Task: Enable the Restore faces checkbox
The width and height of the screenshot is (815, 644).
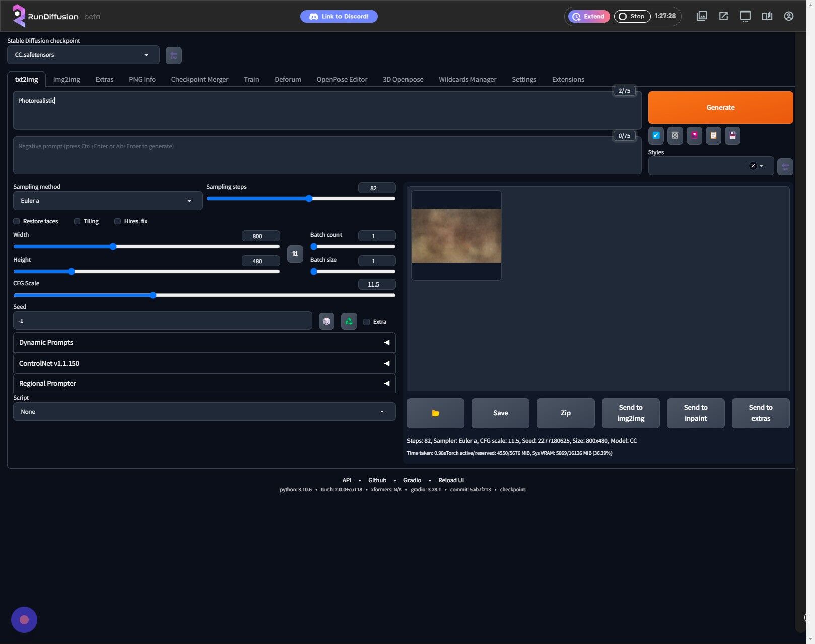Action: pos(17,221)
